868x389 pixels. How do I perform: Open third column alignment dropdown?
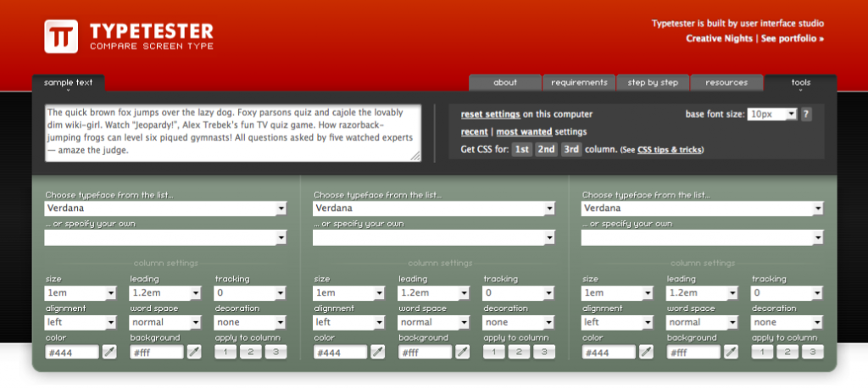click(x=617, y=323)
